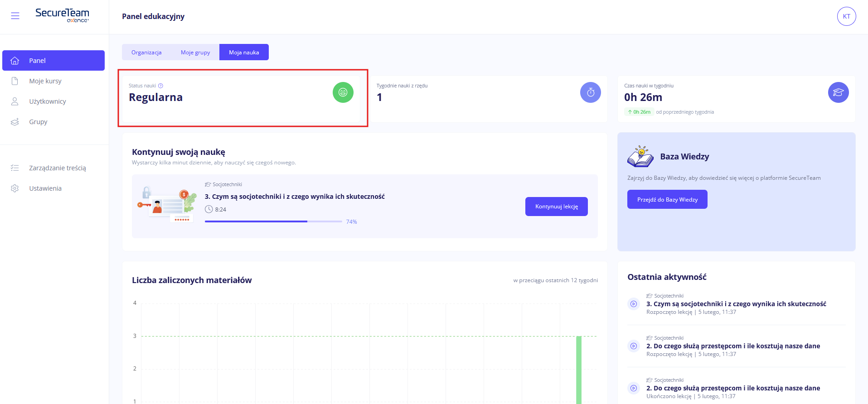Image resolution: width=868 pixels, height=404 pixels.
Task: Open Ustawienia settings in sidebar
Action: coord(45,188)
